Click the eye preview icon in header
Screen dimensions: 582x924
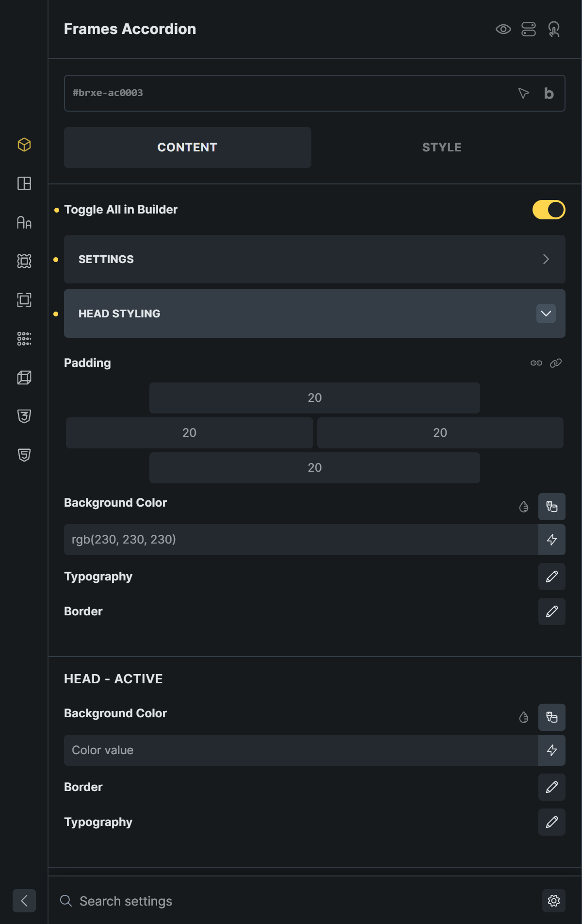point(503,29)
